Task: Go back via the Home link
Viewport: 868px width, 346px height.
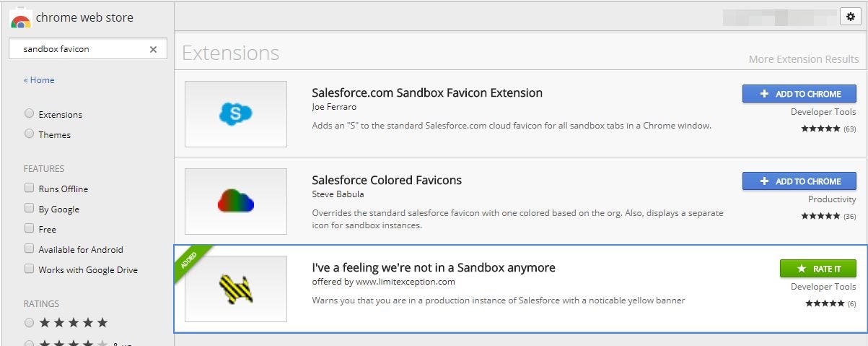Action: tap(39, 80)
